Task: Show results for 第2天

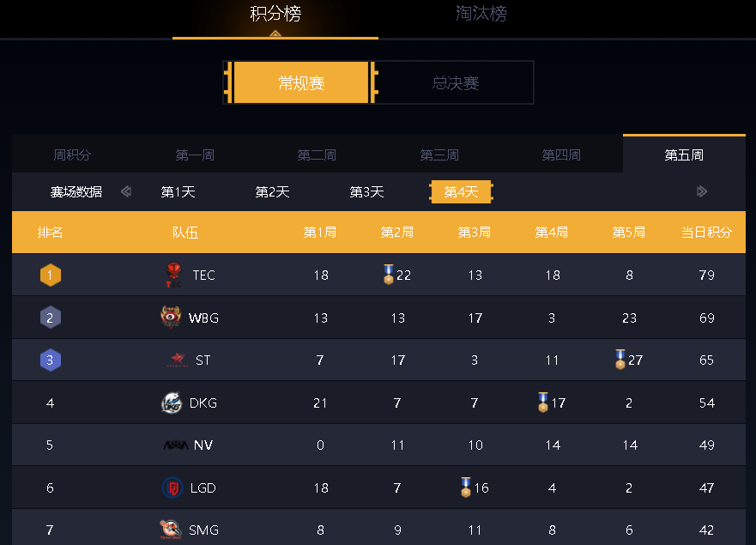Action: (272, 192)
